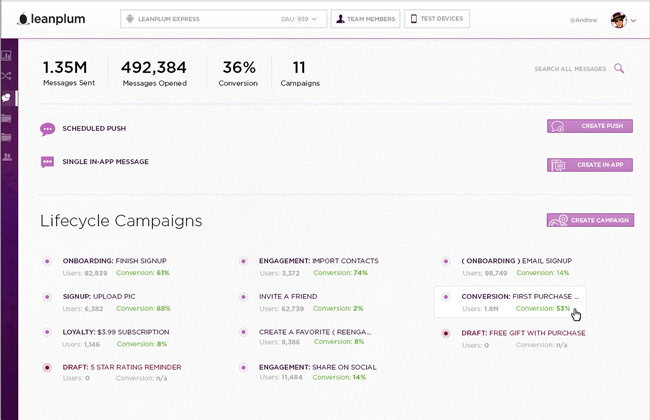Click "Conversion: 61%" text

coord(143,273)
